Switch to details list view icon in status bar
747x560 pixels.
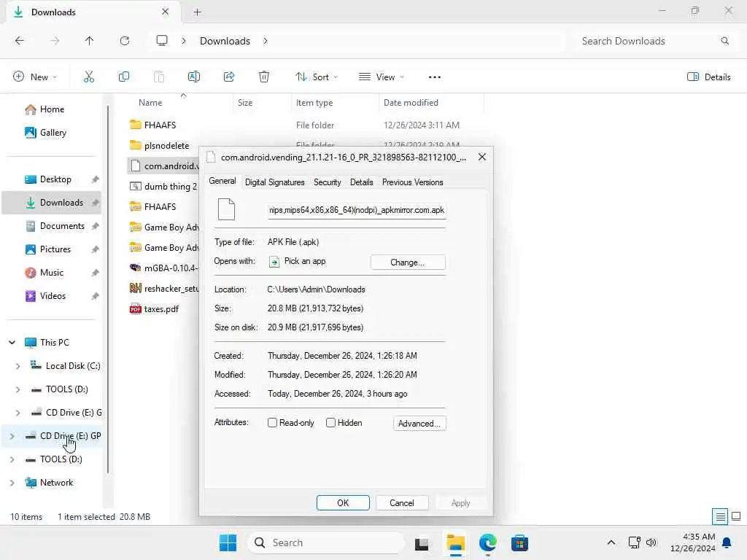[x=720, y=517]
